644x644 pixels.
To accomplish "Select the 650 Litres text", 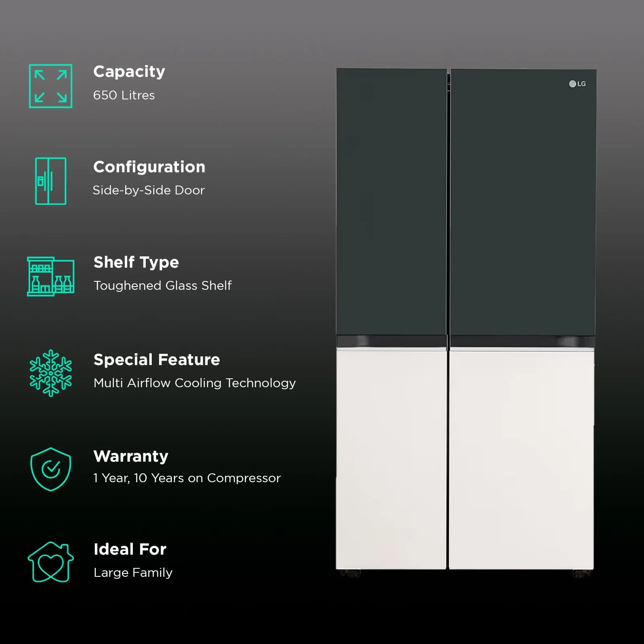I will coord(124,95).
